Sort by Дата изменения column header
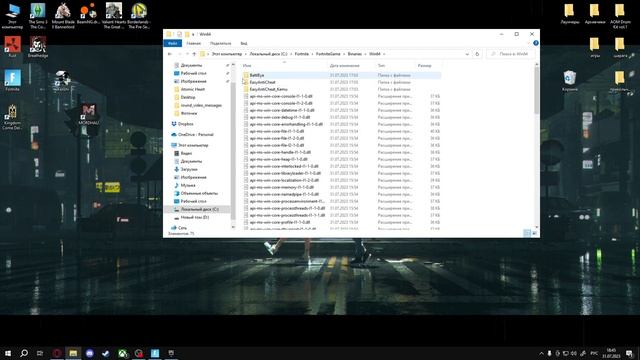The width and height of the screenshot is (640, 360). point(345,66)
